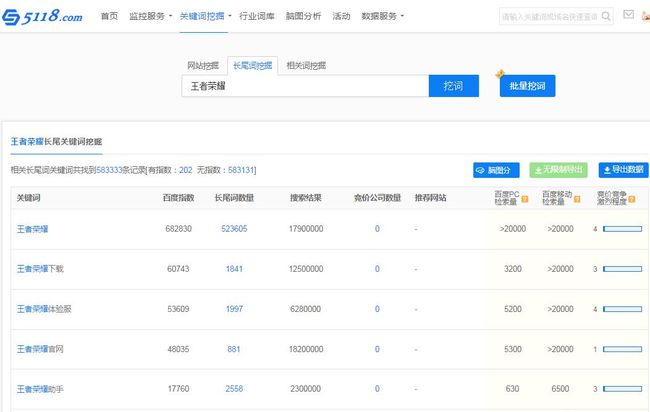
Task: Open the 王者荣耀官网 keyword link
Action: tap(40, 349)
